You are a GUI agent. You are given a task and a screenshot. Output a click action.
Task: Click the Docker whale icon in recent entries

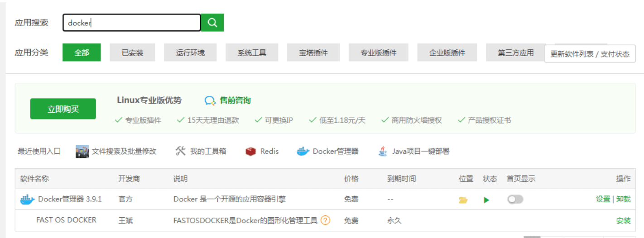(x=303, y=152)
